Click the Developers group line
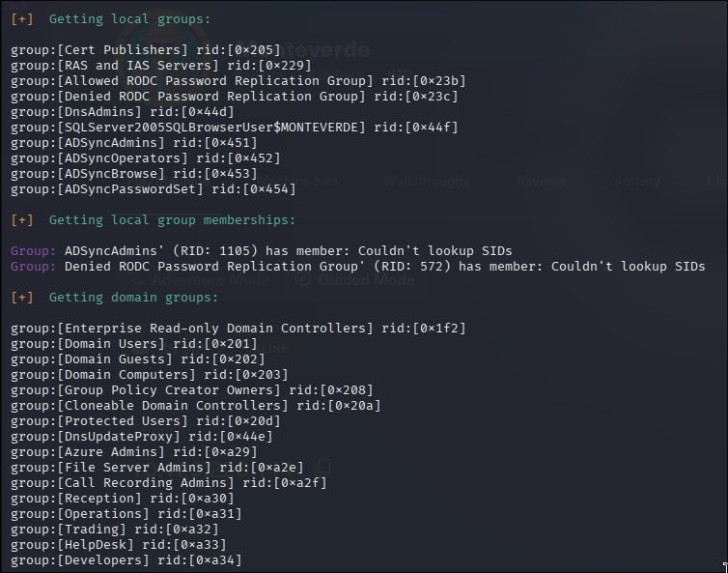728x573 pixels. point(126,560)
